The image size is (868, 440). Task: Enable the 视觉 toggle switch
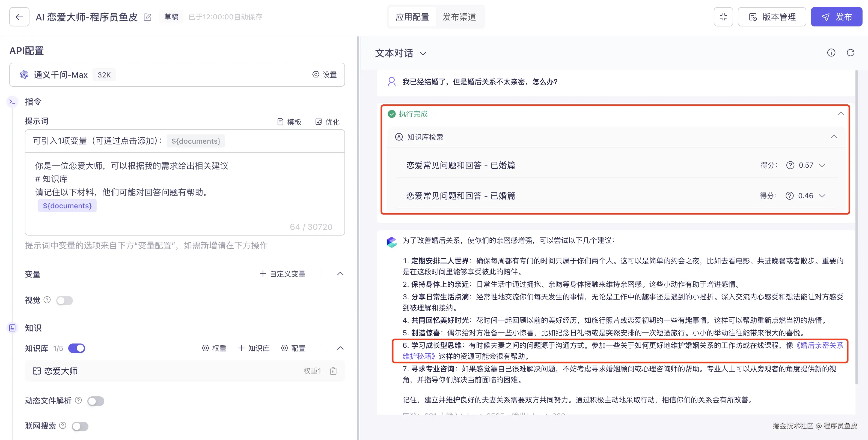64,300
